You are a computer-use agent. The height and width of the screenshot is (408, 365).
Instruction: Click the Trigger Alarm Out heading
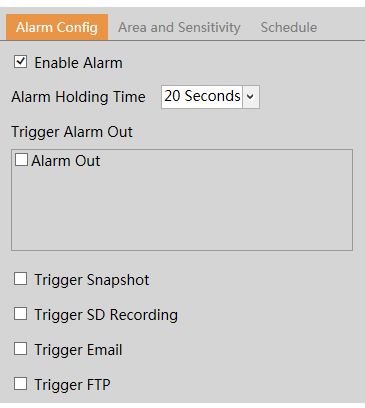[x=72, y=132]
